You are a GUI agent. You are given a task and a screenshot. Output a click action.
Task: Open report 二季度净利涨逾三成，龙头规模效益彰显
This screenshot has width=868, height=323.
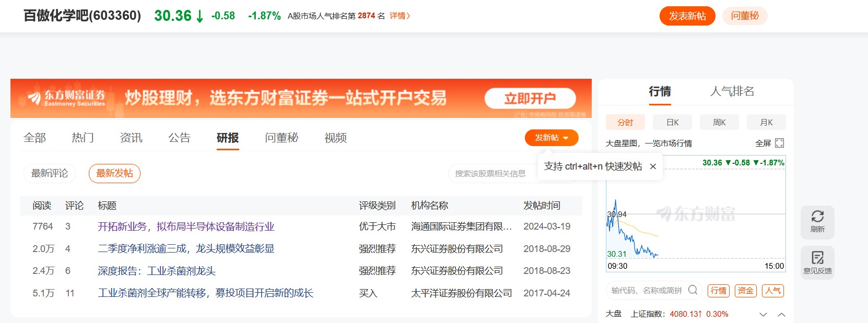(x=186, y=249)
